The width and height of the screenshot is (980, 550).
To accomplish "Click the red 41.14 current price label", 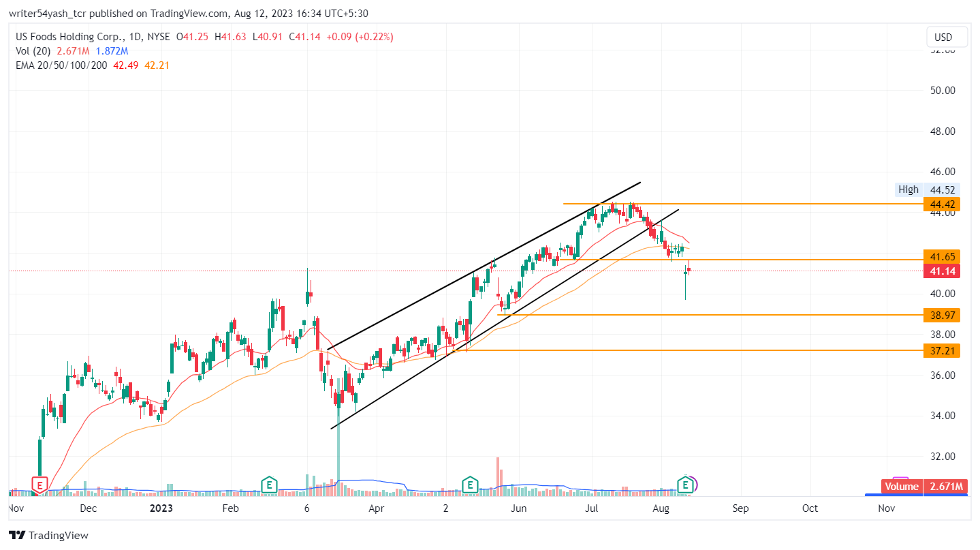I will pyautogui.click(x=942, y=271).
